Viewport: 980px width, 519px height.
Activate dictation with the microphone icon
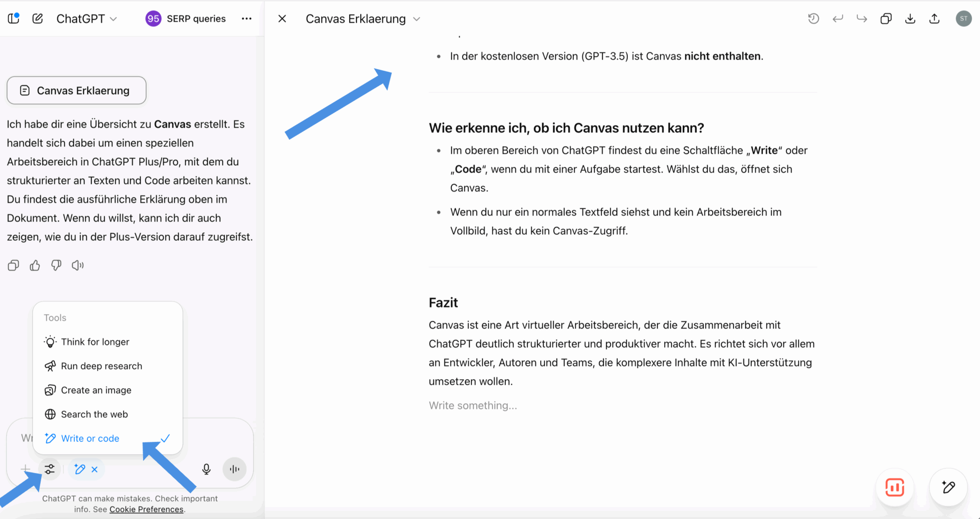pos(206,469)
